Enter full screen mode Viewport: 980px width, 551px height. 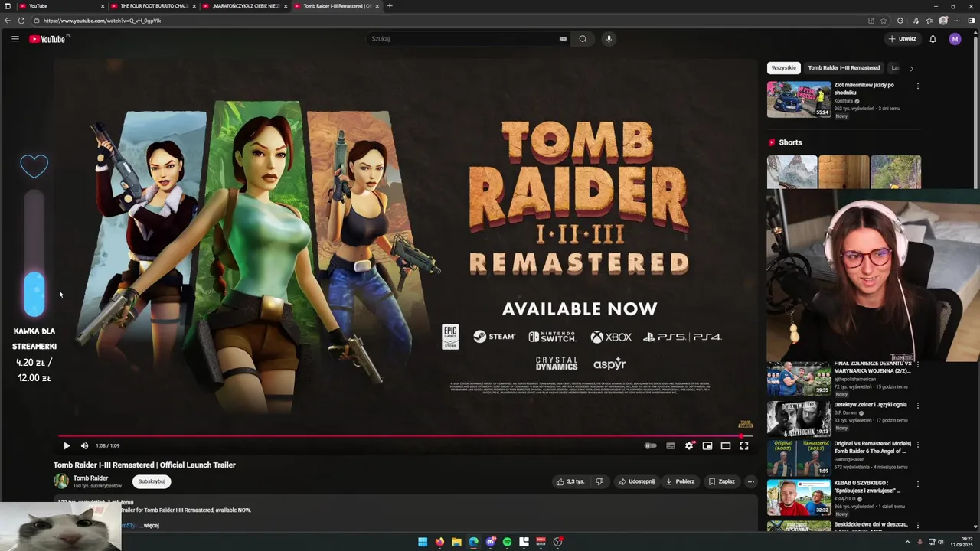[744, 445]
